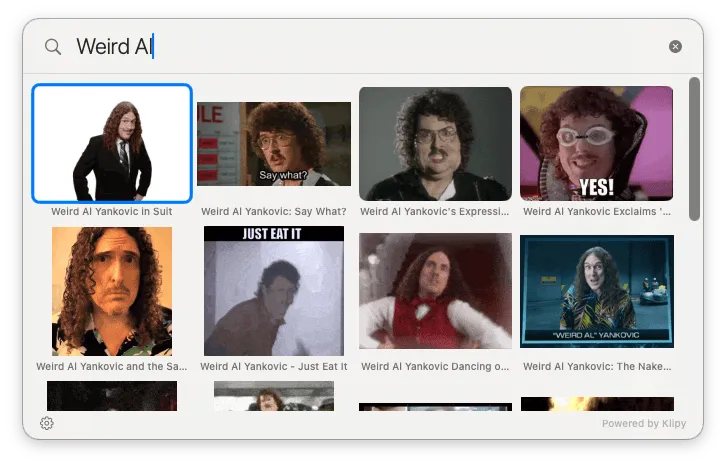Click the search field containing Weird Al

tap(361, 46)
